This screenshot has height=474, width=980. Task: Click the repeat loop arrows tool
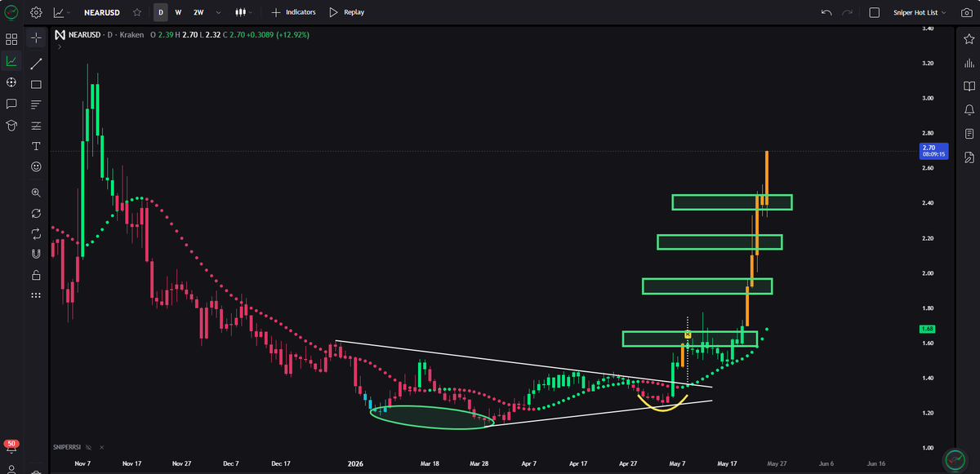[36, 233]
